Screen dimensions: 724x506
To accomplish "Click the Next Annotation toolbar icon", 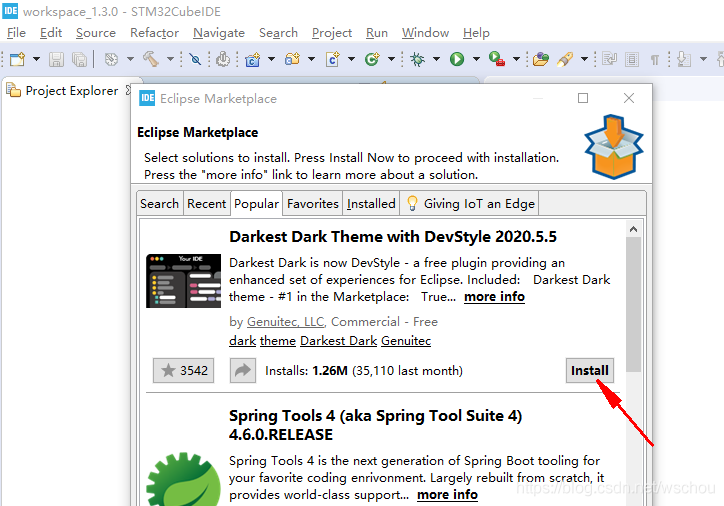I will point(684,59).
